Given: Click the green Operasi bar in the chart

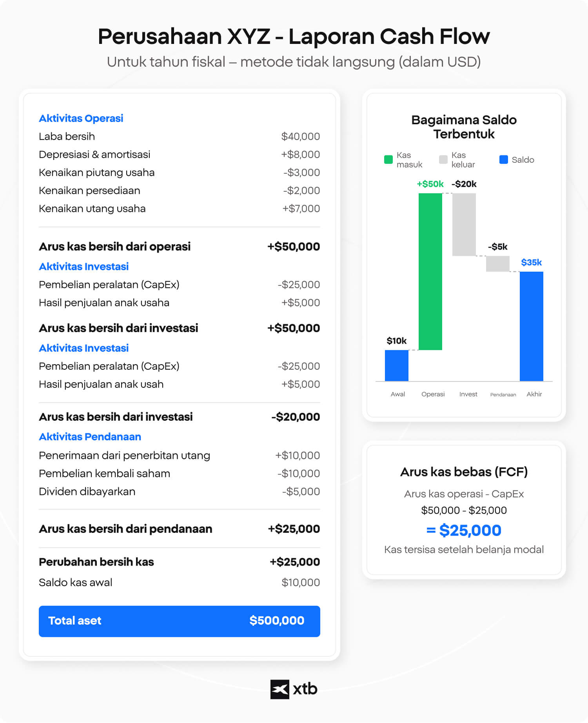Looking at the screenshot, I should pos(430,271).
